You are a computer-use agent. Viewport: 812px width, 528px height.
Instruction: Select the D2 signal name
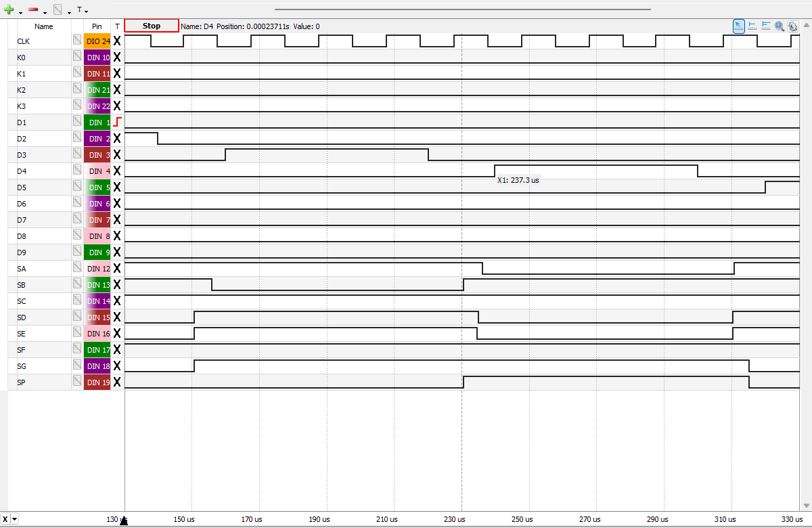click(22, 139)
